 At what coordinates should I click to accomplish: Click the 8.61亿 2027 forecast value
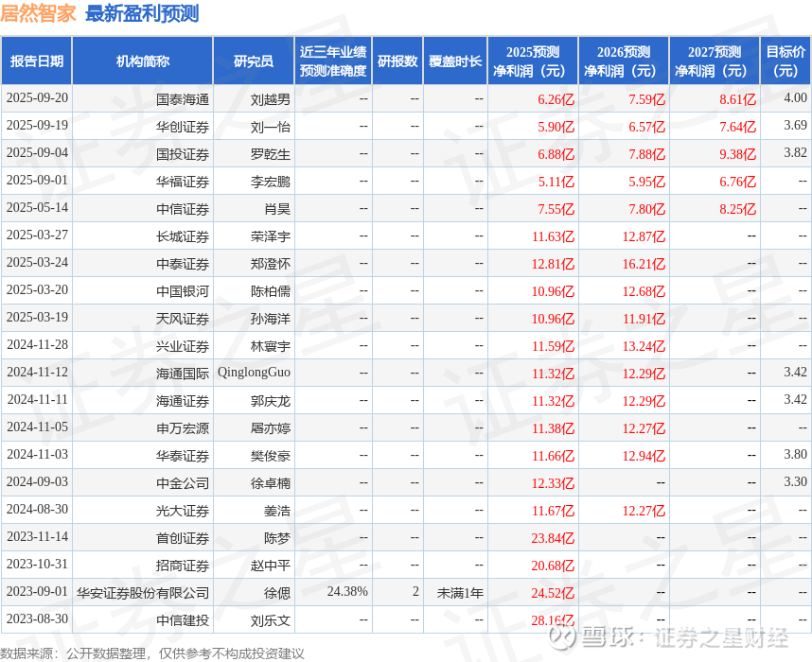(x=737, y=99)
